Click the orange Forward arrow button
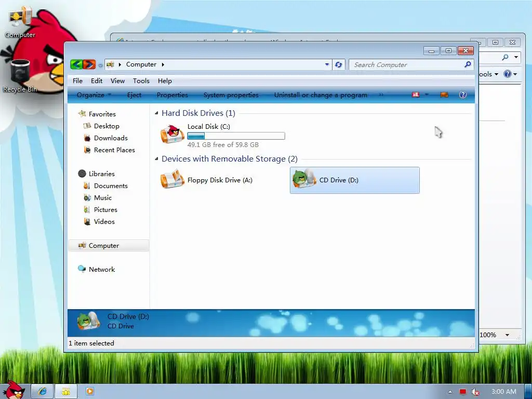This screenshot has height=399, width=532. [x=89, y=64]
